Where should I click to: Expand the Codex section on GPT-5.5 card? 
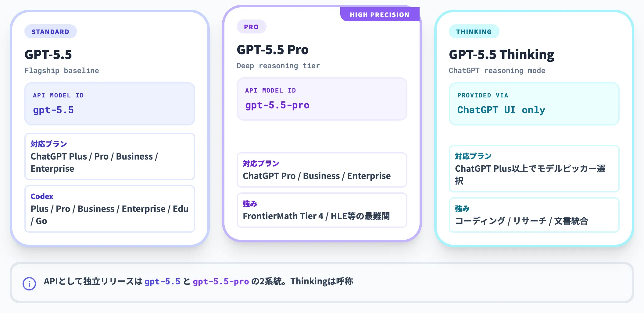point(110,209)
